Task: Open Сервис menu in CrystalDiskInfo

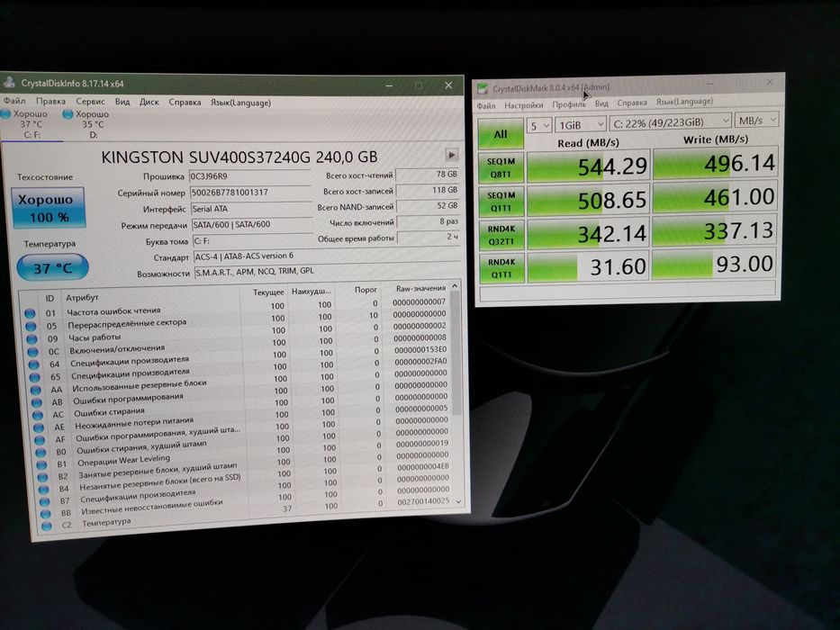Action: 90,101
